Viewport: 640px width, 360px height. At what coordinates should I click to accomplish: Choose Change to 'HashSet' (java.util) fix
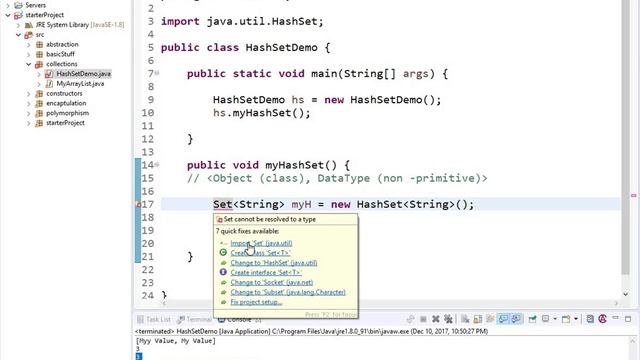pyautogui.click(x=274, y=263)
